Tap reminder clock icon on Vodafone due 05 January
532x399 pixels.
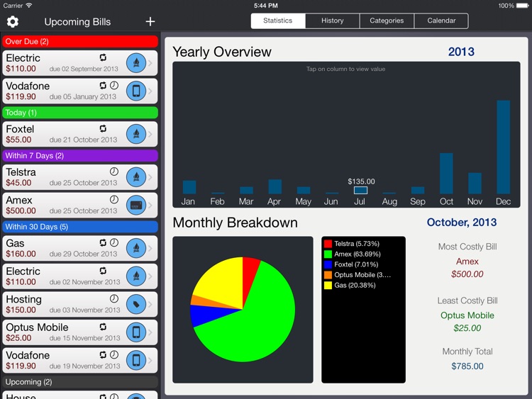tap(114, 86)
